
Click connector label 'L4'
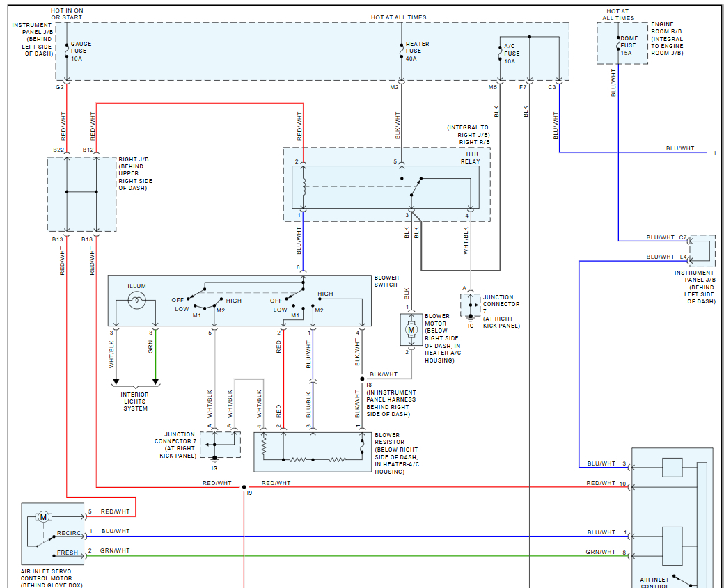[x=684, y=257]
